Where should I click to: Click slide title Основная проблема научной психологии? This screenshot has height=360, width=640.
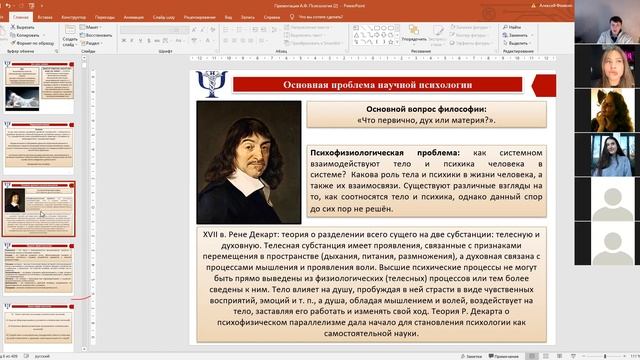pyautogui.click(x=378, y=85)
